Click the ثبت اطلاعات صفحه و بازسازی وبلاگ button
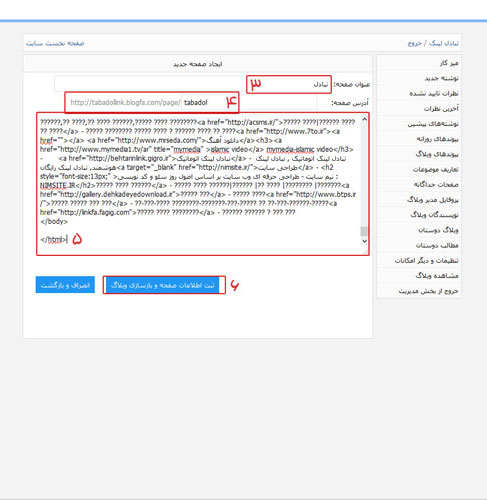This screenshot has width=487, height=500. tap(162, 285)
